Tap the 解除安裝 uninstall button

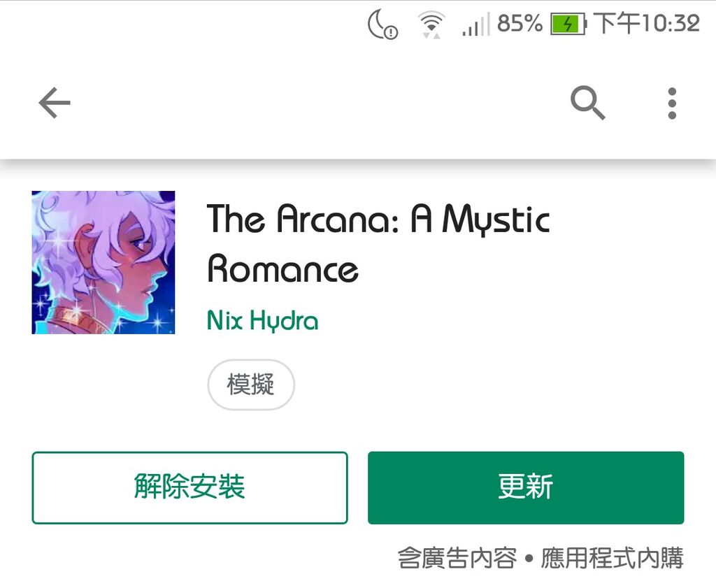(x=189, y=487)
